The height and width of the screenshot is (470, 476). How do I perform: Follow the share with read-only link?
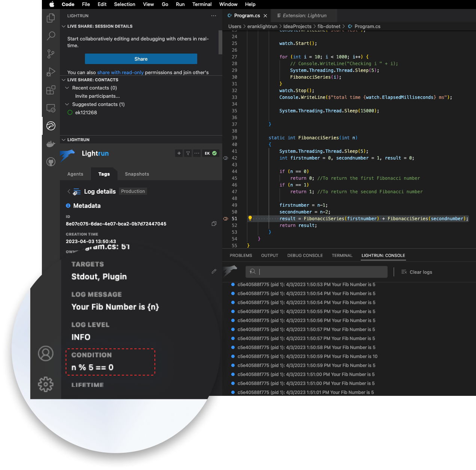click(x=120, y=73)
